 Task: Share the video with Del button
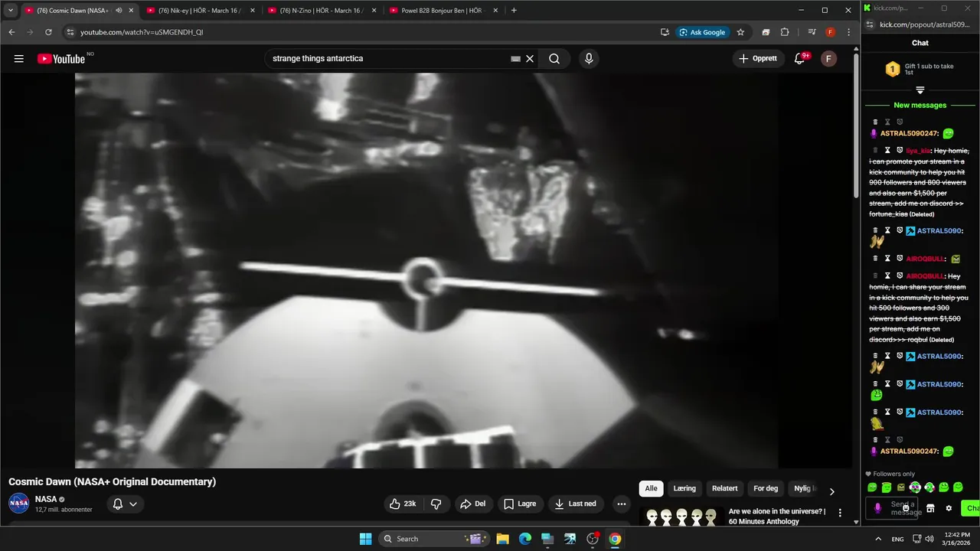[x=472, y=504]
